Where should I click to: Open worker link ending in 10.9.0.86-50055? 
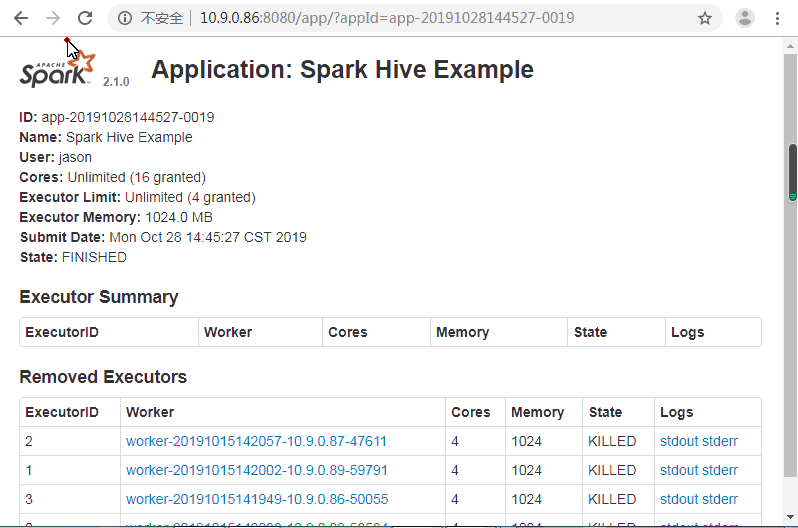pos(256,499)
